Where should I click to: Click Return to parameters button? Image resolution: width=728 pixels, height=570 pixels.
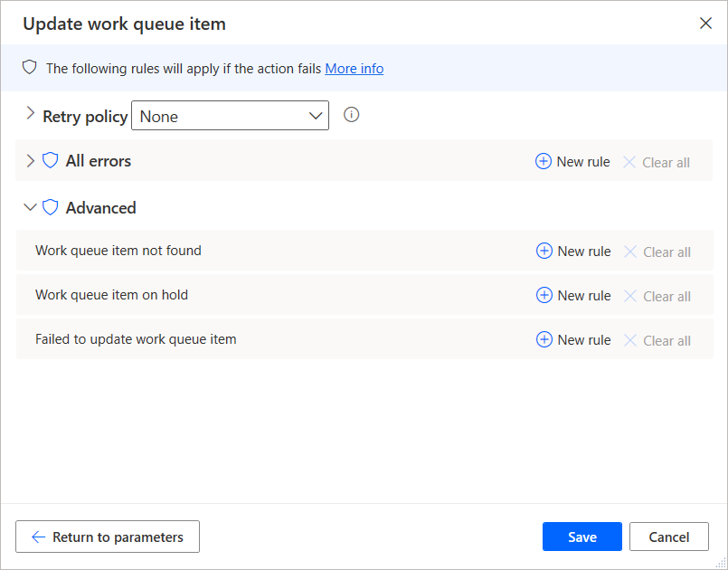108,537
